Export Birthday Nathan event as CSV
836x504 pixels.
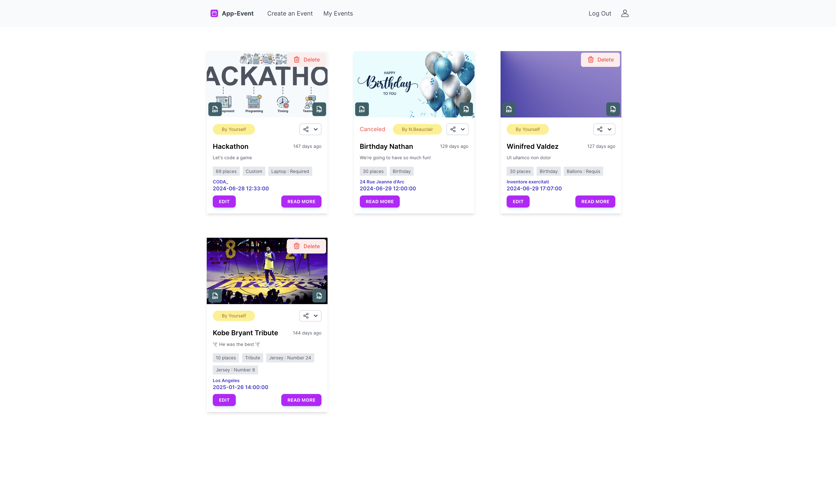coord(362,109)
